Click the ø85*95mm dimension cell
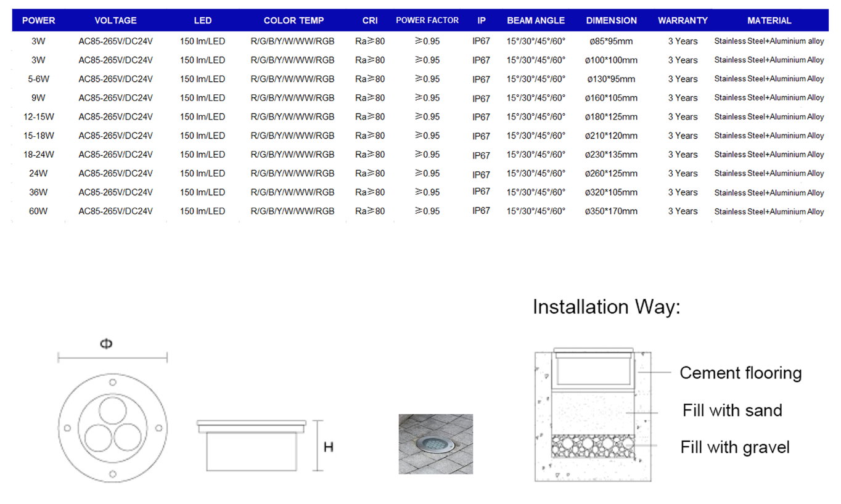841x504 pixels. pyautogui.click(x=611, y=41)
